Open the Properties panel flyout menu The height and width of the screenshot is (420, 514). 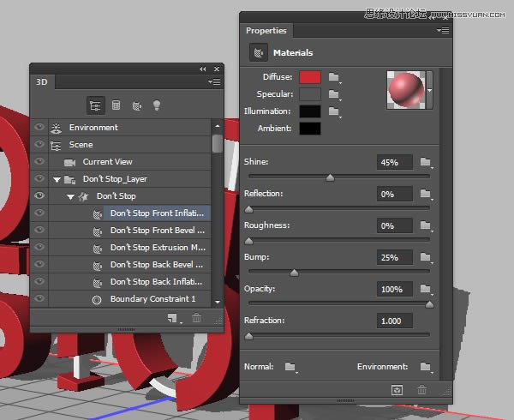[443, 31]
